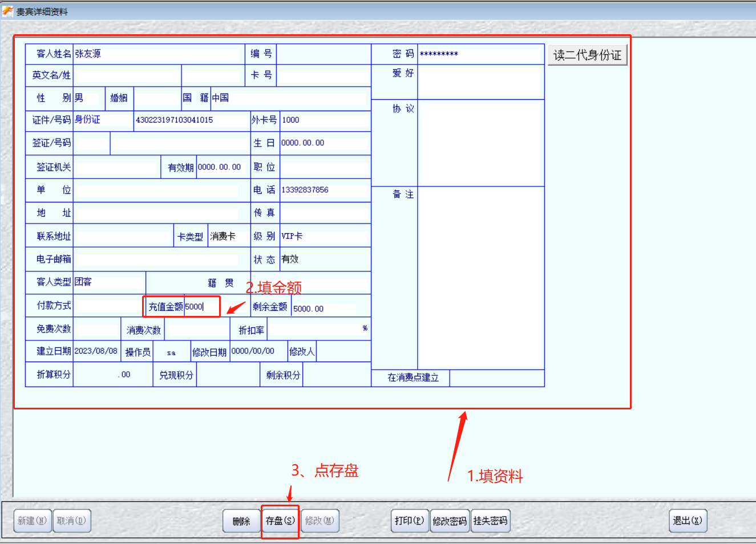756x544 pixels.
Task: Click the ID number field 430223197103041015
Action: tap(191, 120)
